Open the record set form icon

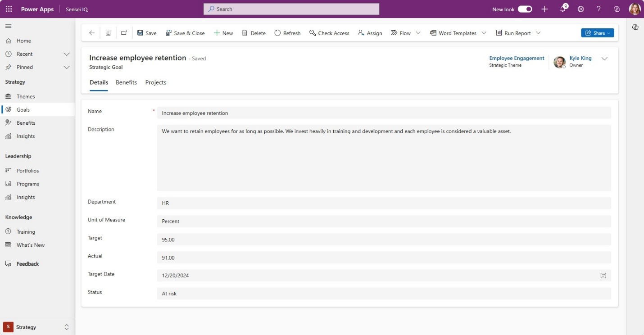108,33
